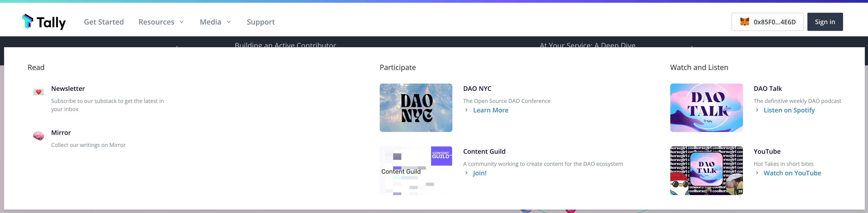Click the 'At Your Service: A Deep Dive' banner title

coord(587,45)
